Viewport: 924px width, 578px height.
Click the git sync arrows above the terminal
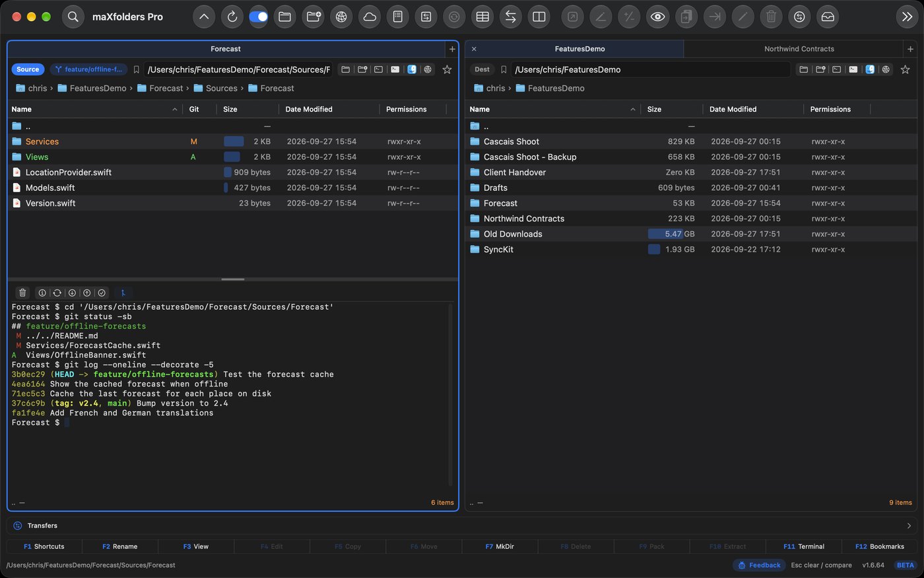click(x=57, y=293)
